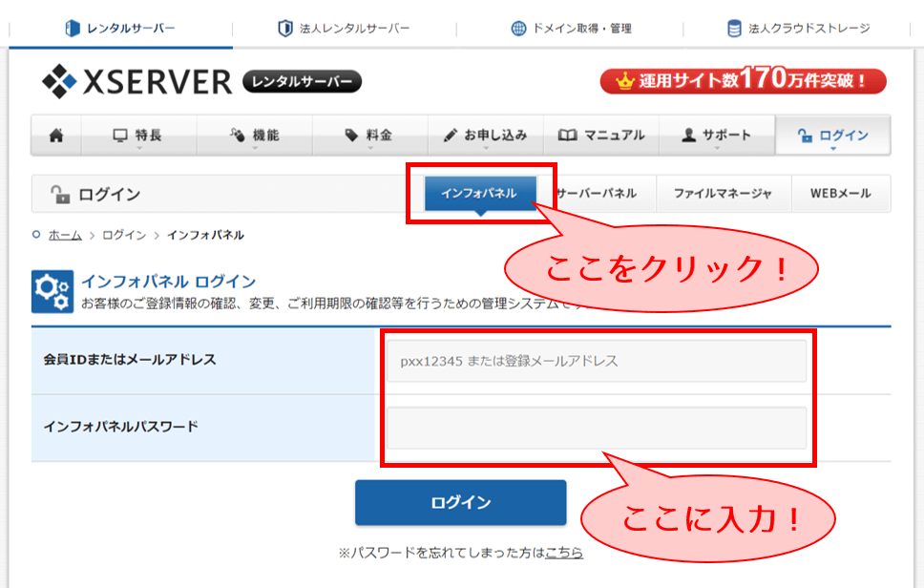The height and width of the screenshot is (588, 924).
Task: Open the ログイン navigation menu
Action: point(832,136)
